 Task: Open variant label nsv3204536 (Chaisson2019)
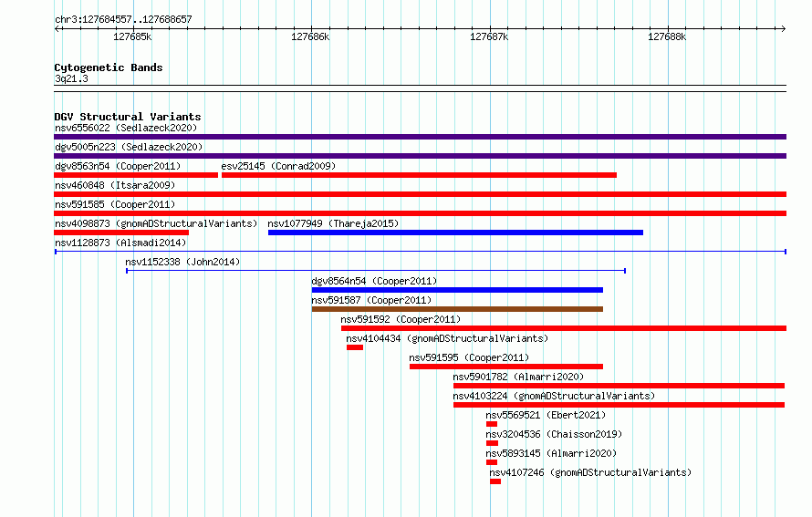coord(554,434)
